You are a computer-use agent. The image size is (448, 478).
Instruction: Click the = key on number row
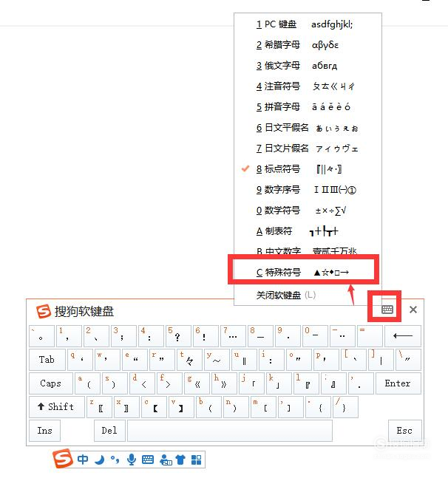coord(370,336)
